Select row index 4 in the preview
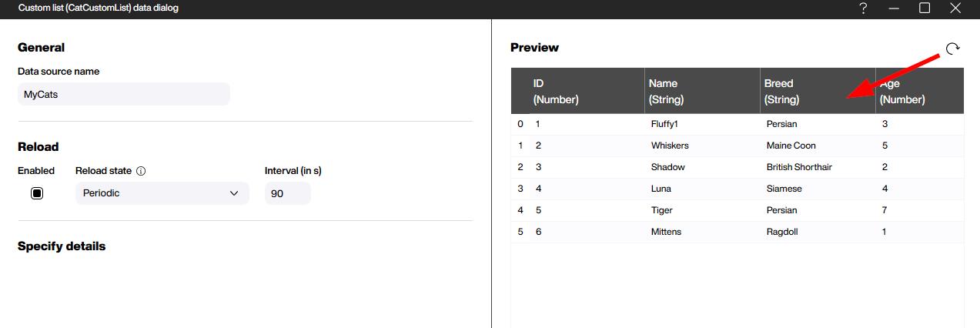The width and height of the screenshot is (980, 328). click(520, 210)
